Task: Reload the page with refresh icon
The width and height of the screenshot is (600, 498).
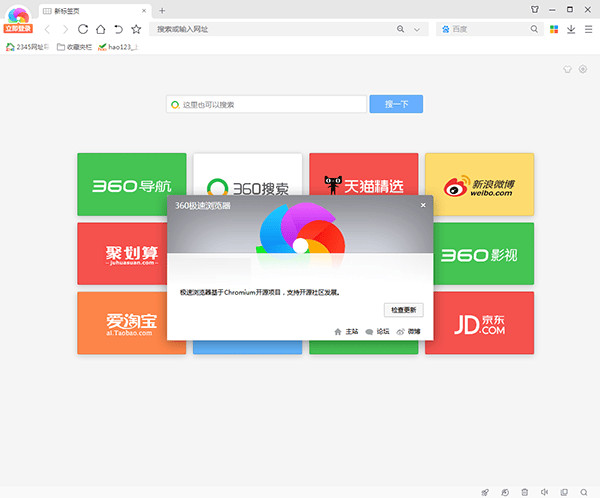Action: (x=83, y=29)
